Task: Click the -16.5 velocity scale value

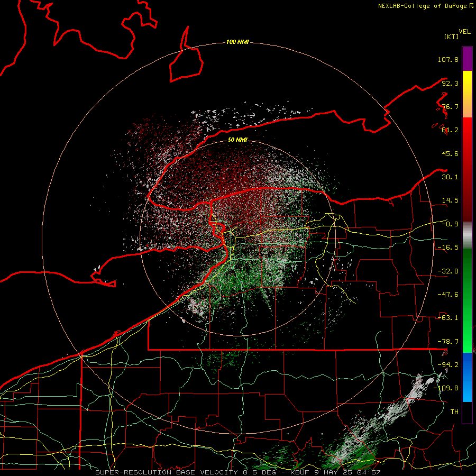Action: (x=448, y=248)
